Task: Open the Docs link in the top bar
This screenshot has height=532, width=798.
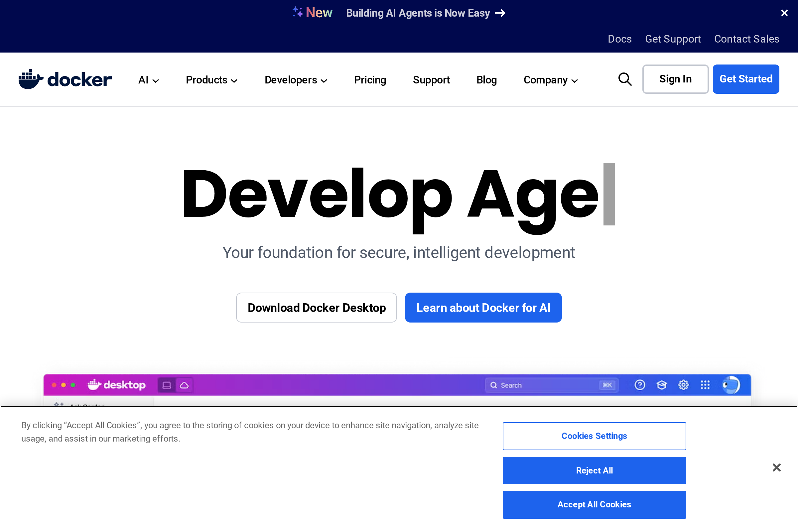Action: pos(619,39)
